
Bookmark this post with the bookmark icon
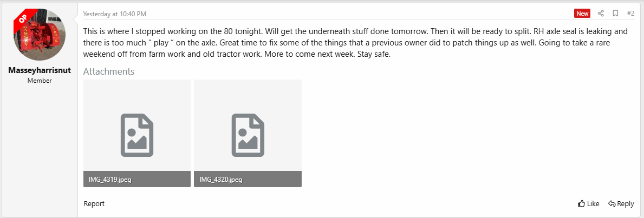click(615, 14)
